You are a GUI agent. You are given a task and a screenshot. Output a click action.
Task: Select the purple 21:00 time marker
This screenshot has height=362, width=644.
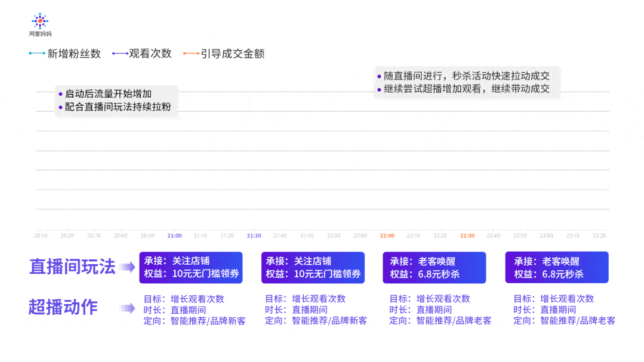[174, 236]
